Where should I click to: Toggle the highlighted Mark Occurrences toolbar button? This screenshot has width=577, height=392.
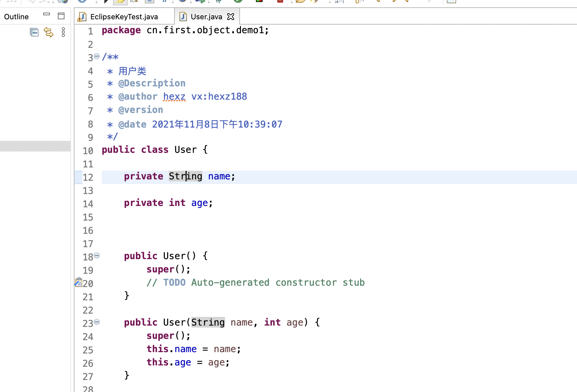[x=120, y=1]
